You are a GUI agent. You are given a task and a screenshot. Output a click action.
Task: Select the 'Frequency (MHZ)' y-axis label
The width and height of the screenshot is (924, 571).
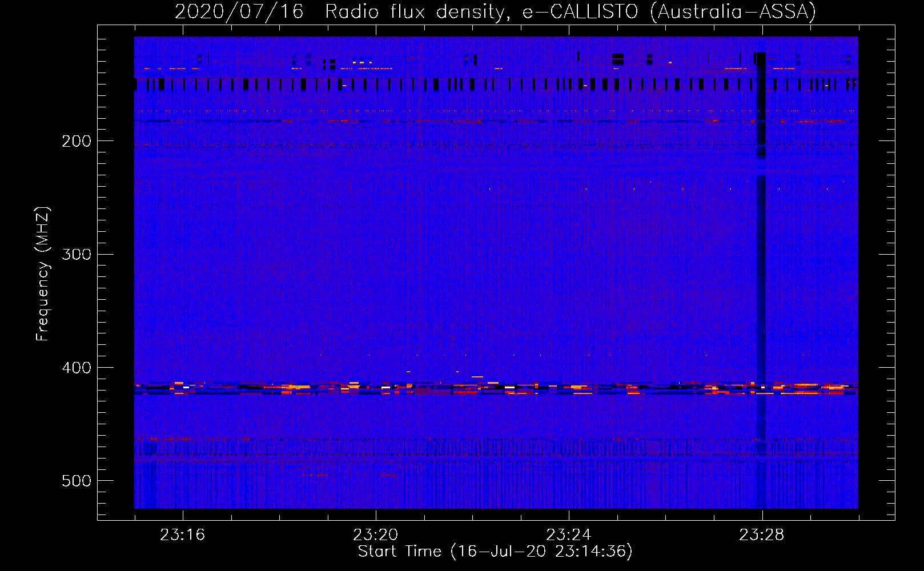[x=43, y=274]
